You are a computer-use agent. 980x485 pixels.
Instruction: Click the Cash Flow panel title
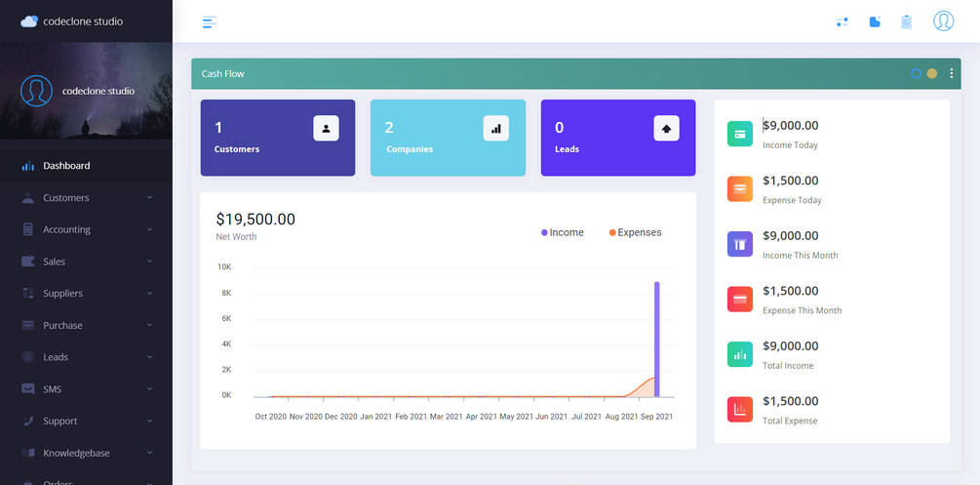(x=222, y=73)
